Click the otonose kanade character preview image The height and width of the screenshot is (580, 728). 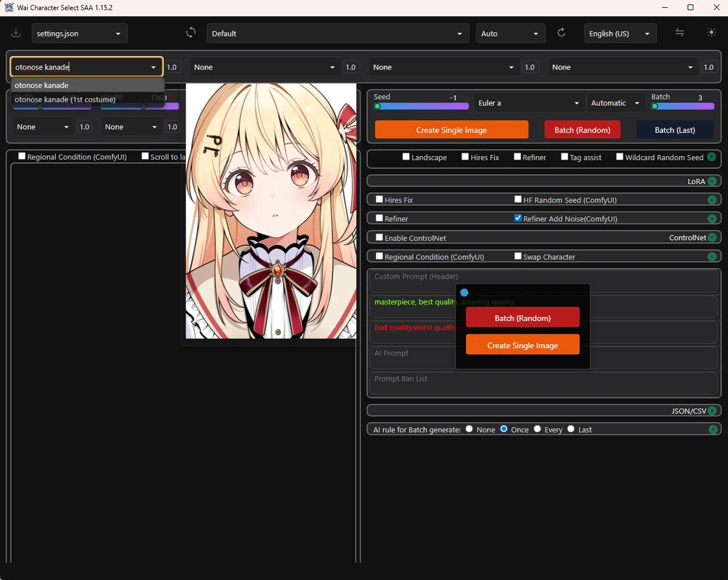271,211
